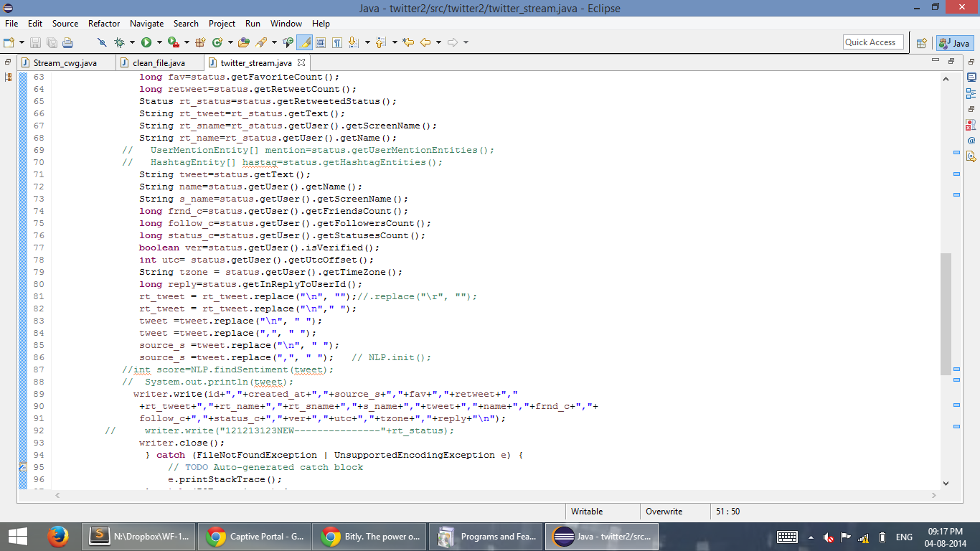Switch to the clean_file.java tab
Image resolution: width=980 pixels, height=551 pixels.
pos(159,63)
